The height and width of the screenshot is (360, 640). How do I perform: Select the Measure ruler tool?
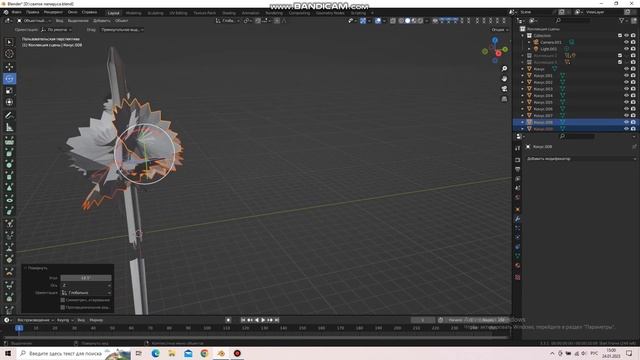coord(9,128)
